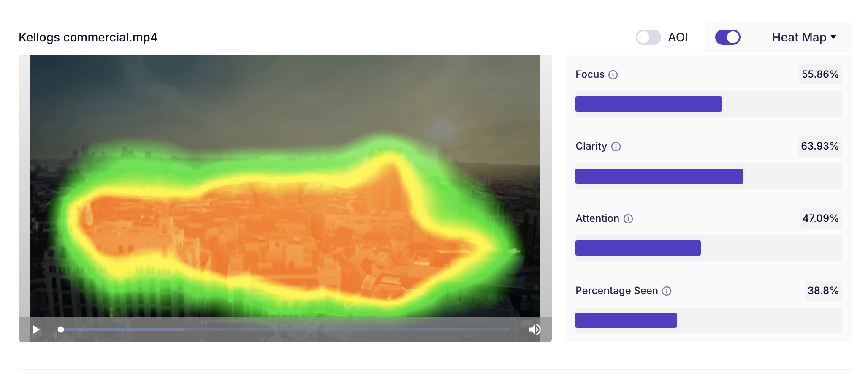Image resolution: width=868 pixels, height=376 pixels.
Task: Enable the AOI toggle switch
Action: [648, 37]
